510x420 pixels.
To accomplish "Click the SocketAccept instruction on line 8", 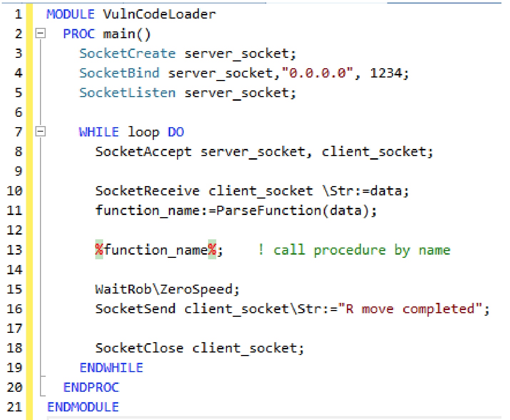I will tap(143, 151).
